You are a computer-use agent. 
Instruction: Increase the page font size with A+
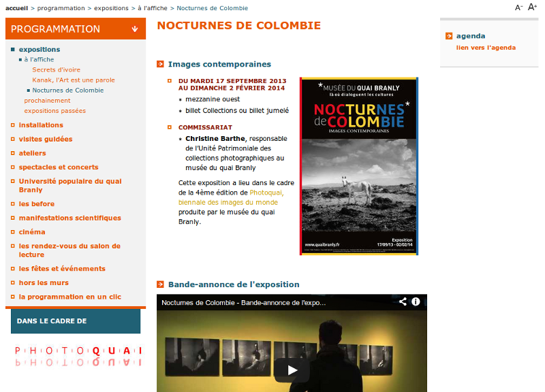[533, 7]
